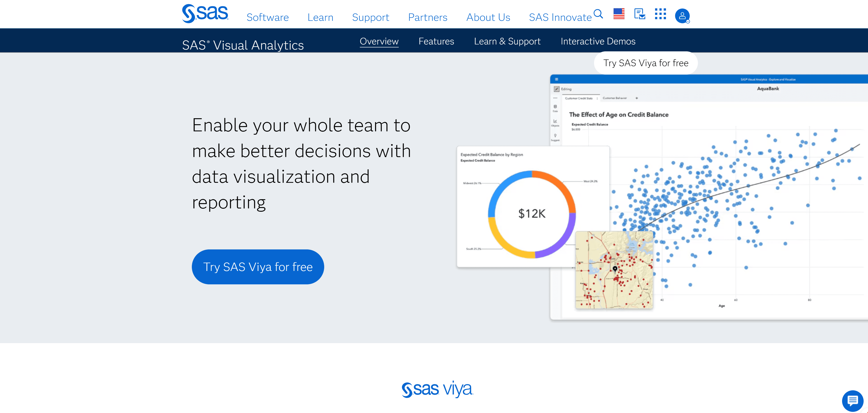Click the AquaBank label in the screenshot

pos(768,89)
